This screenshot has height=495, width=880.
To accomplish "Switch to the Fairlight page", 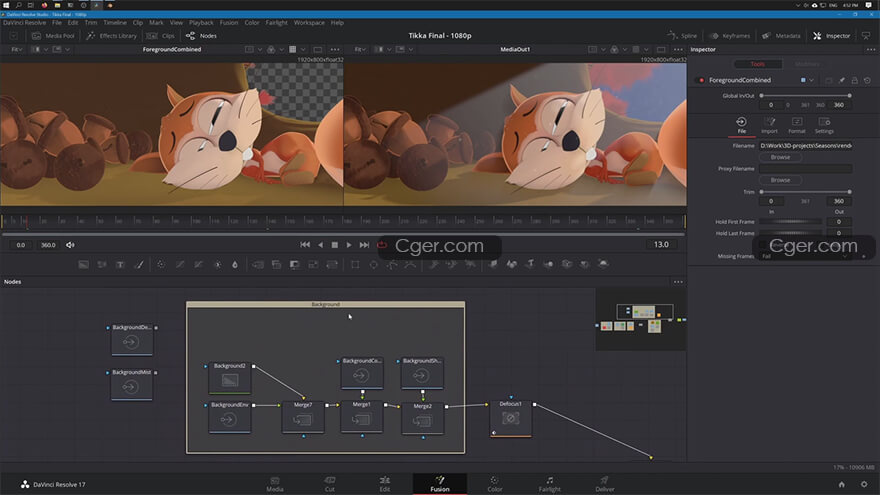I will [549, 484].
